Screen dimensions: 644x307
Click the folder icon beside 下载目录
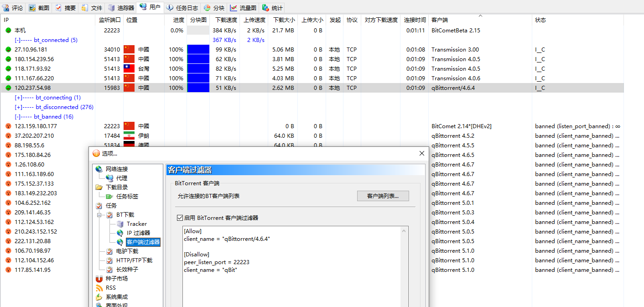(99, 187)
